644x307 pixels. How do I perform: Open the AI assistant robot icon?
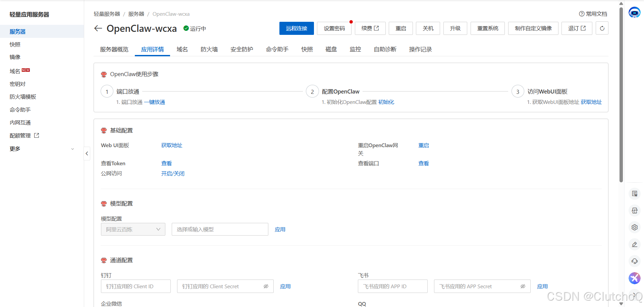coord(634,13)
